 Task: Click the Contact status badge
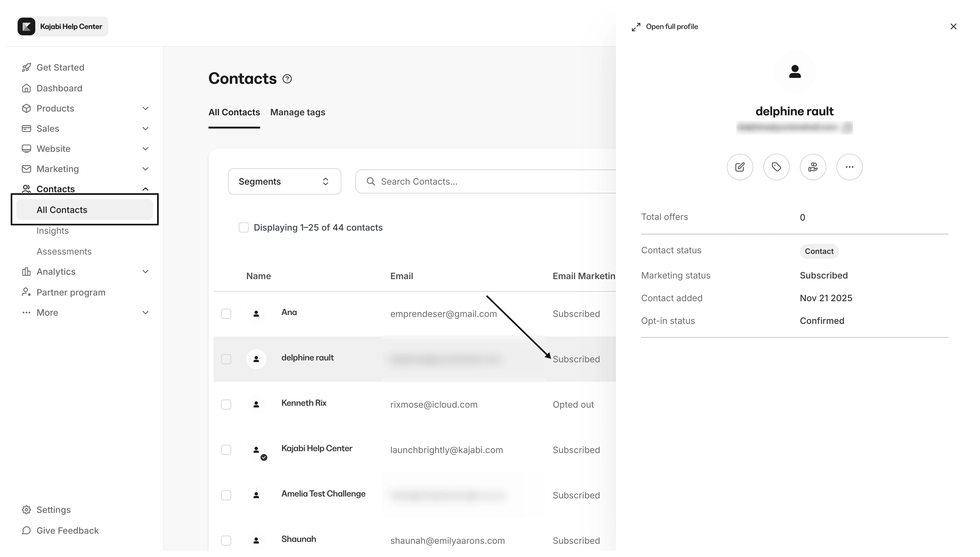pyautogui.click(x=819, y=251)
